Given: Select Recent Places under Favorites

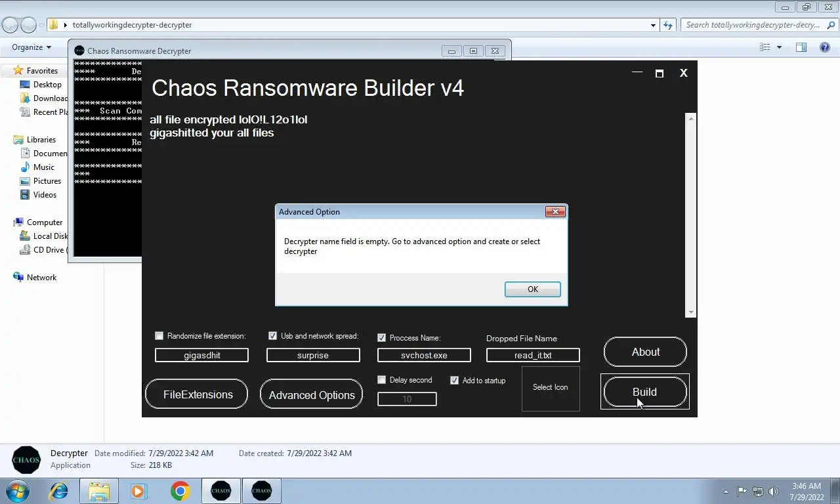Looking at the screenshot, I should [51, 112].
